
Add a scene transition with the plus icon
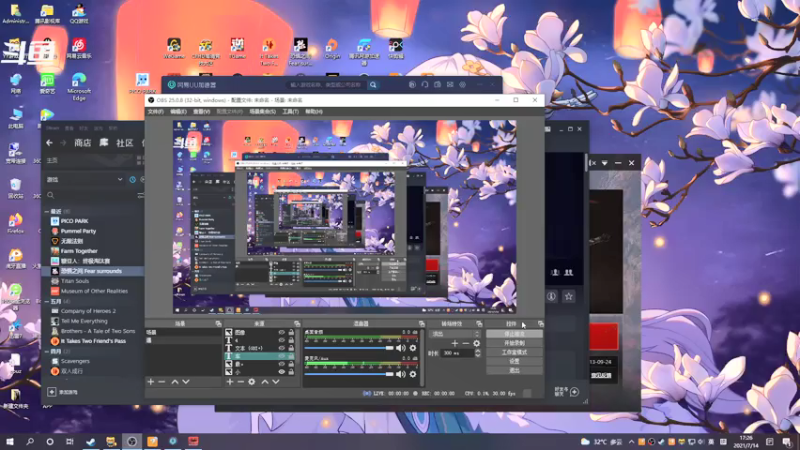coord(455,343)
